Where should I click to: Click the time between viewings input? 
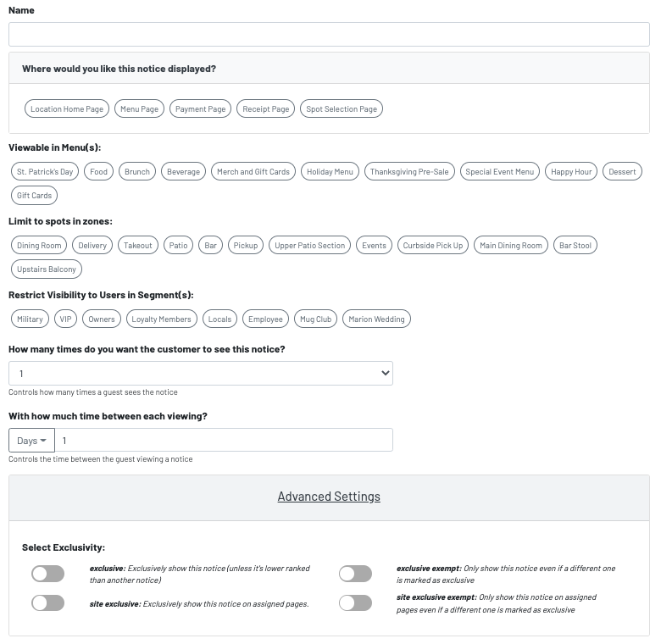coord(224,440)
